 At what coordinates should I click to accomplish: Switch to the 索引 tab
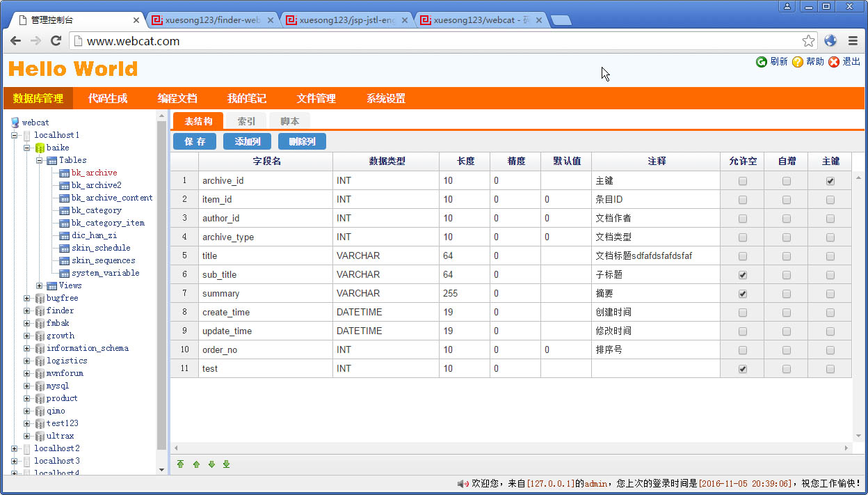(246, 121)
